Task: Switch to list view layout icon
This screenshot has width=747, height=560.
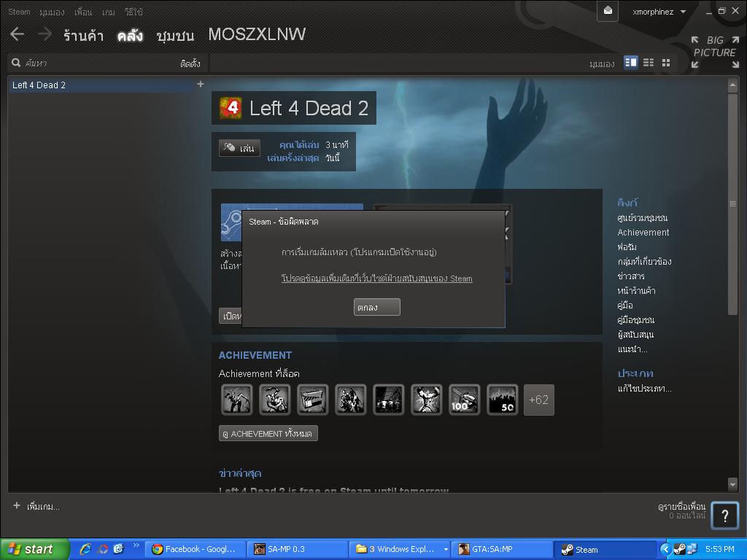Action: point(649,63)
